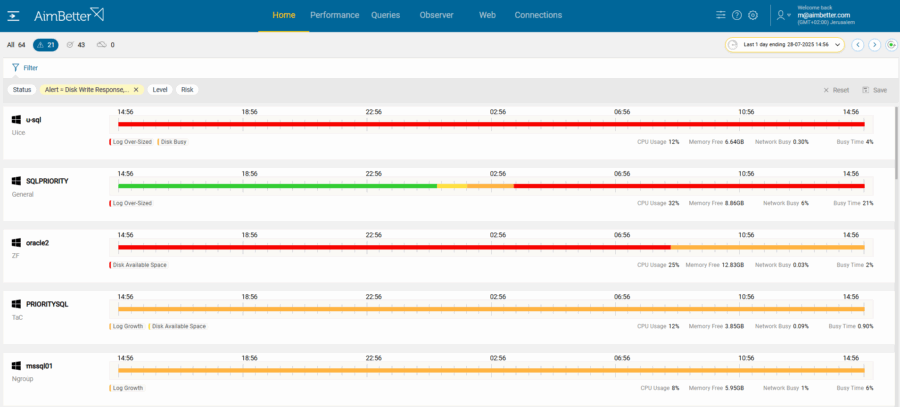This screenshot has width=900, height=407.
Task: Open the PRIORITYSQL server
Action: 47,304
